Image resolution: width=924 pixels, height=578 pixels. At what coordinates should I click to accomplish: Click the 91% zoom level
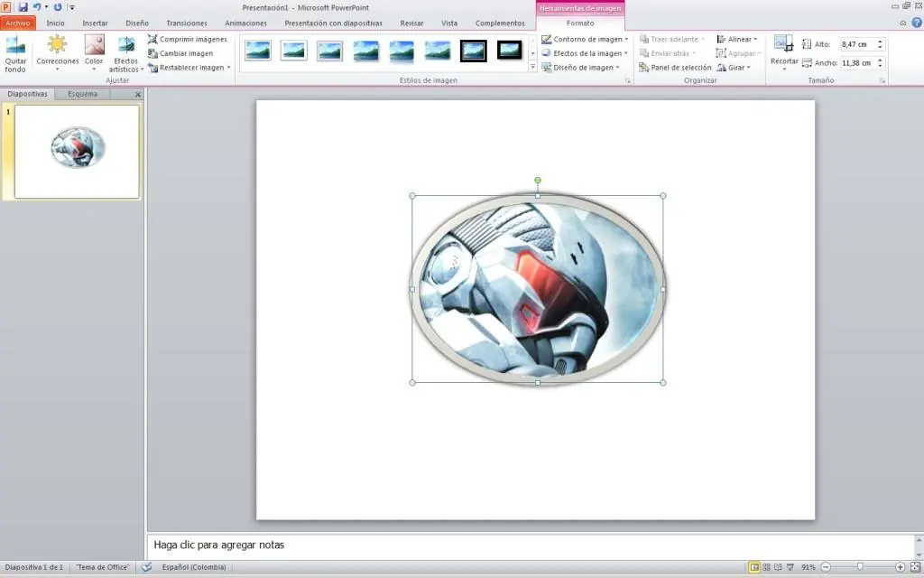click(x=808, y=567)
